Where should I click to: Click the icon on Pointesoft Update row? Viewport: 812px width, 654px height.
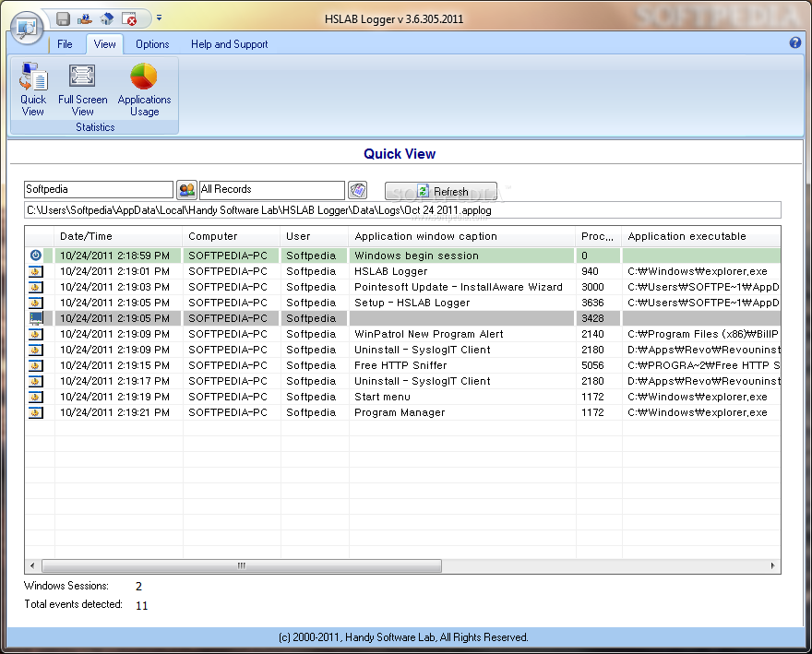(x=36, y=287)
